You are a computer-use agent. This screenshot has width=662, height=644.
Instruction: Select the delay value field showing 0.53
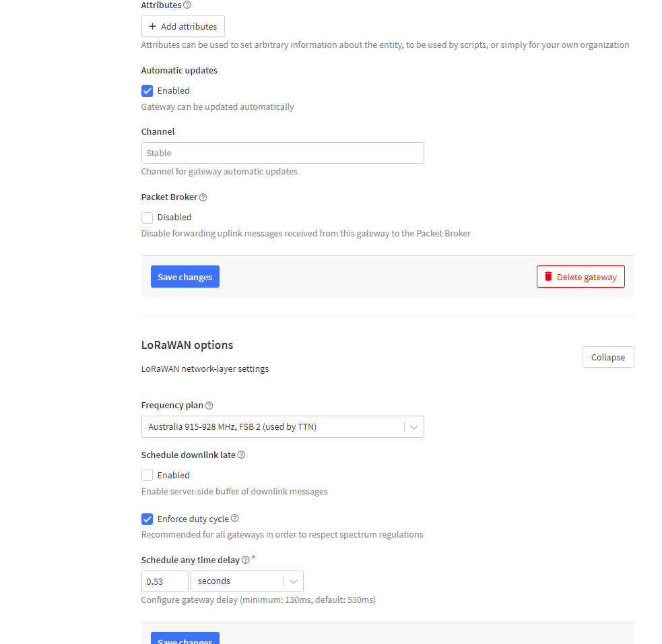(x=164, y=581)
